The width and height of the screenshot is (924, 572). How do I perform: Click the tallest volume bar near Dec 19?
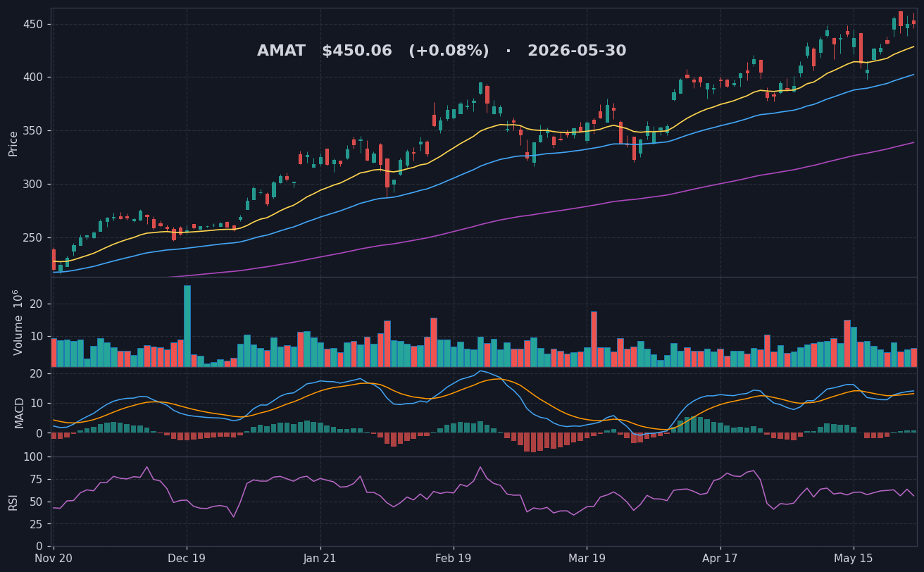click(x=187, y=326)
